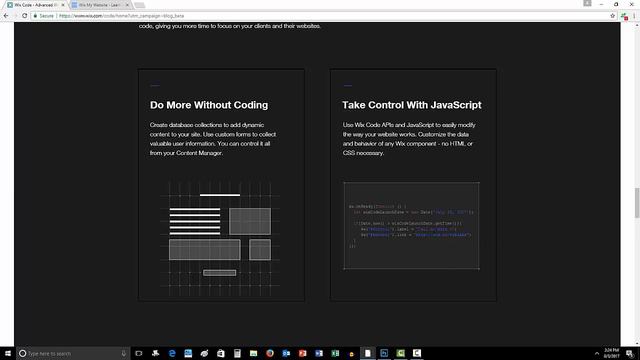
Task: Click the JavaScript code snippet preview
Action: click(x=411, y=226)
